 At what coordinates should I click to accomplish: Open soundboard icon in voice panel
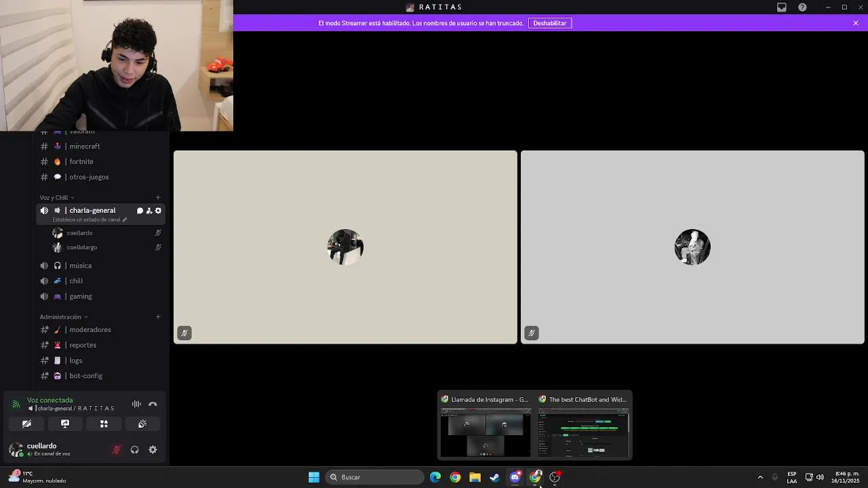[142, 424]
